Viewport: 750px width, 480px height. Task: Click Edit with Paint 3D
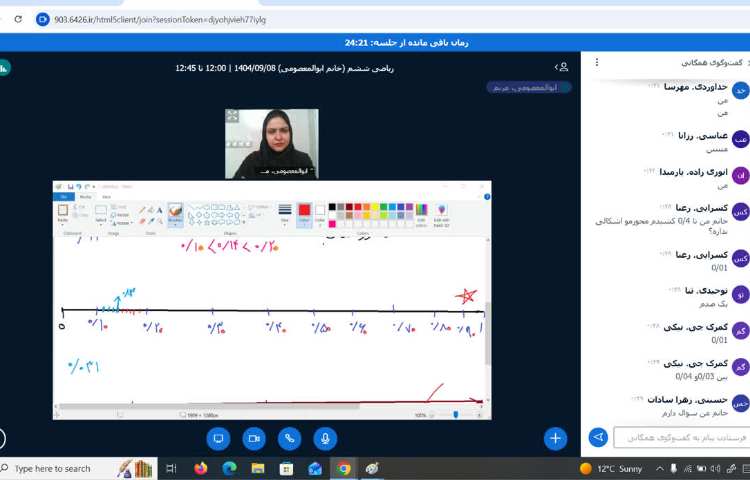[x=441, y=215]
